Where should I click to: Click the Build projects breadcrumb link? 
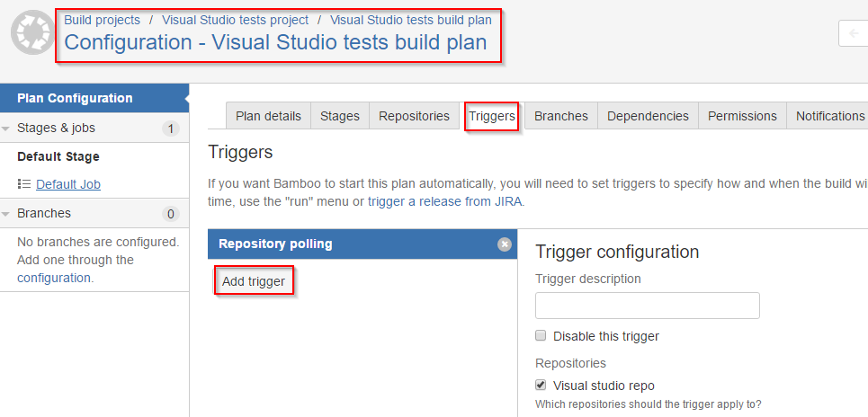103,20
